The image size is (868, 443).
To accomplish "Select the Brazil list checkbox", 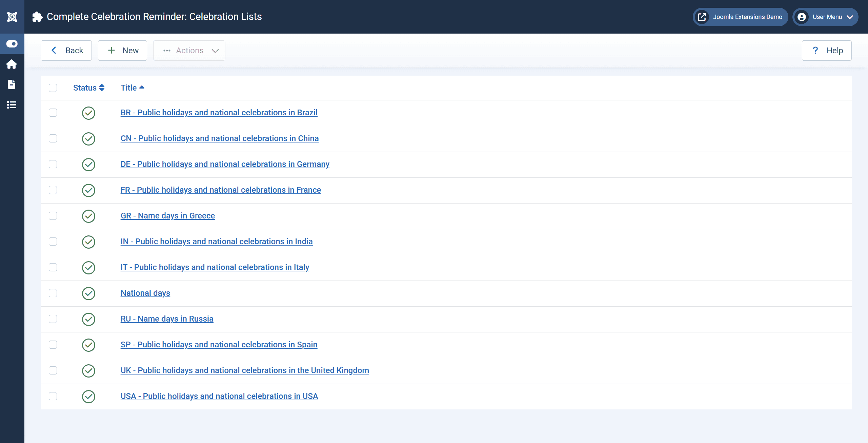I will tap(53, 113).
